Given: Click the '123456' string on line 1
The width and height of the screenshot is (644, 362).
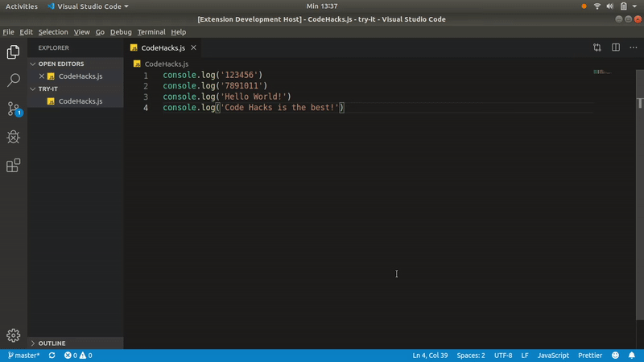Looking at the screenshot, I should [239, 75].
